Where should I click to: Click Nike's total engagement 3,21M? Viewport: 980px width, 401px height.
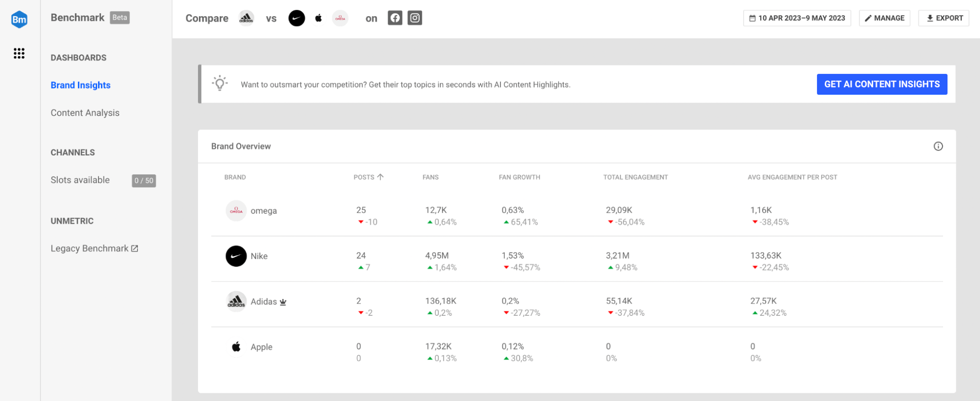coord(618,255)
